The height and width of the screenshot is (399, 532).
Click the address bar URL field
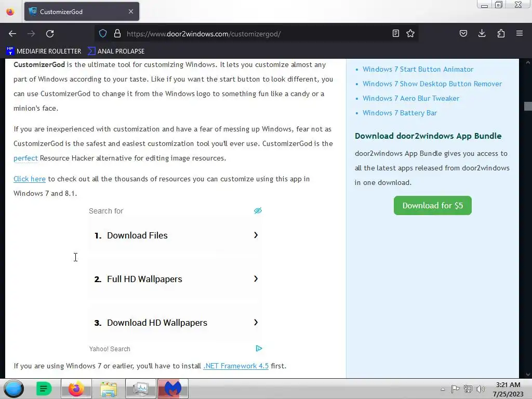(256, 34)
